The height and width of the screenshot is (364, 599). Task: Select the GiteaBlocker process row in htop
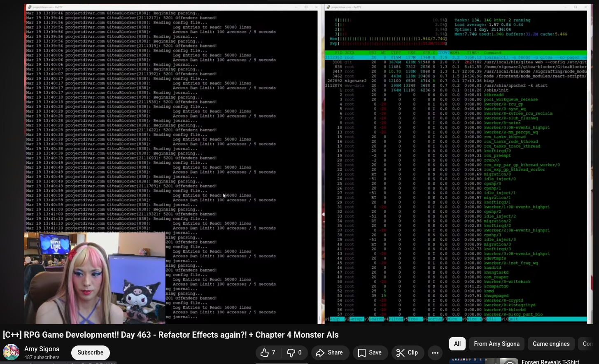(456, 67)
